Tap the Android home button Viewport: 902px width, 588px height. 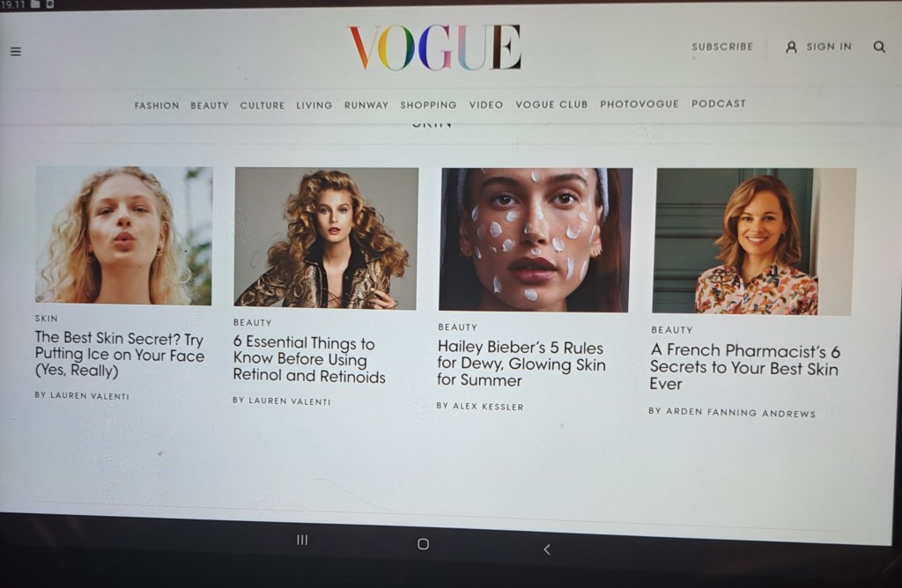pos(423,544)
